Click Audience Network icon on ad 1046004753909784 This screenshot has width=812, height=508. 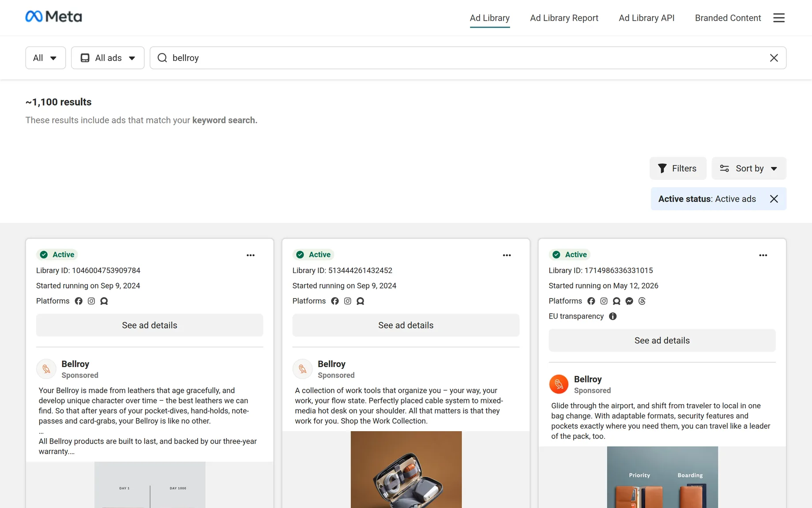pyautogui.click(x=104, y=301)
